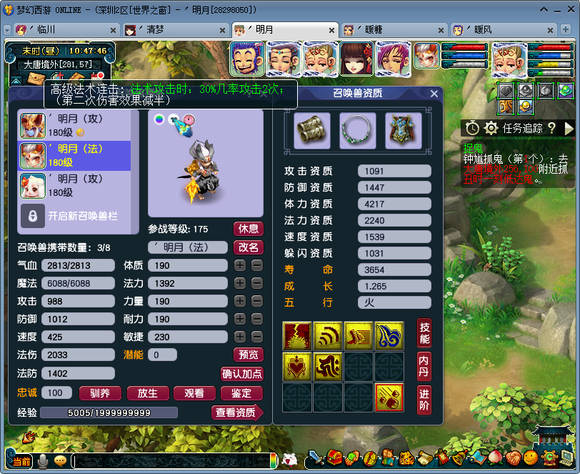Click the laughing blue-haired team portrait
Viewport: 580px width, 474px height.
pyautogui.click(x=247, y=60)
